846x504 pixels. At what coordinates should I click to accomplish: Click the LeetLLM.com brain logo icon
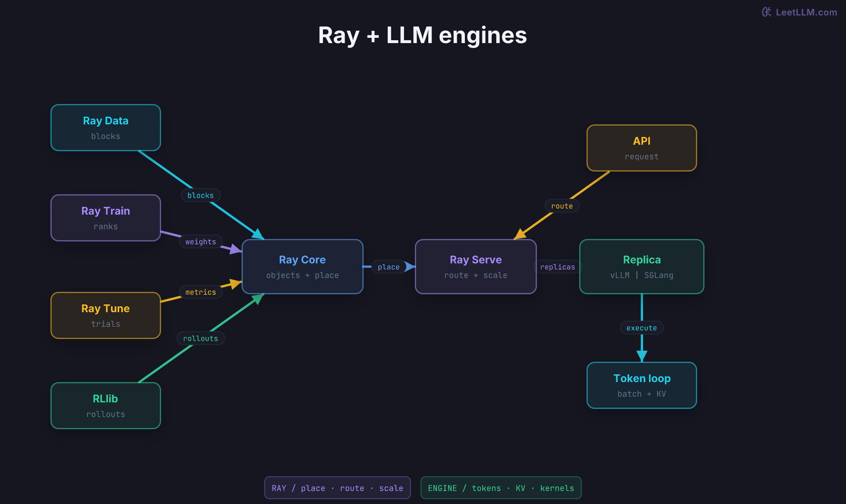766,12
